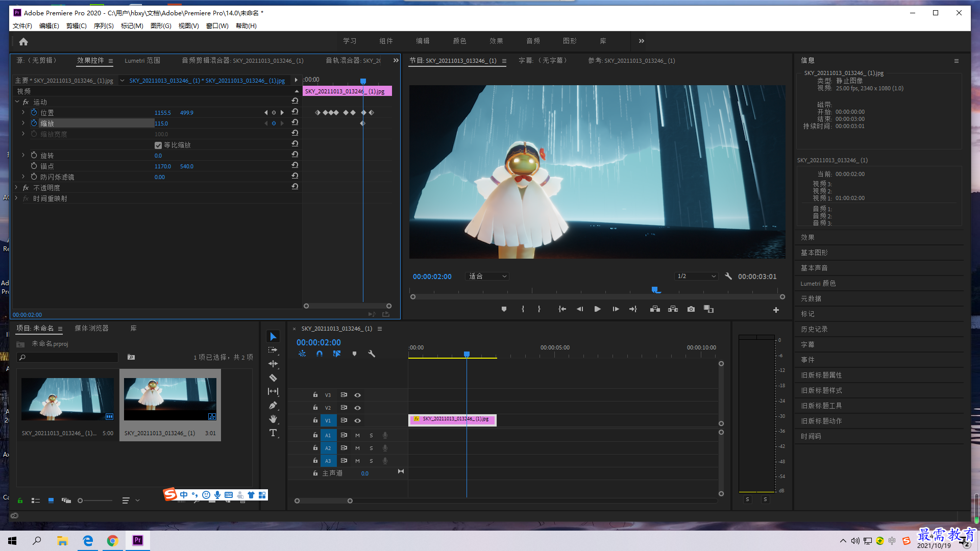Export frame with camera icon
Viewport: 980px width, 551px height.
point(691,309)
